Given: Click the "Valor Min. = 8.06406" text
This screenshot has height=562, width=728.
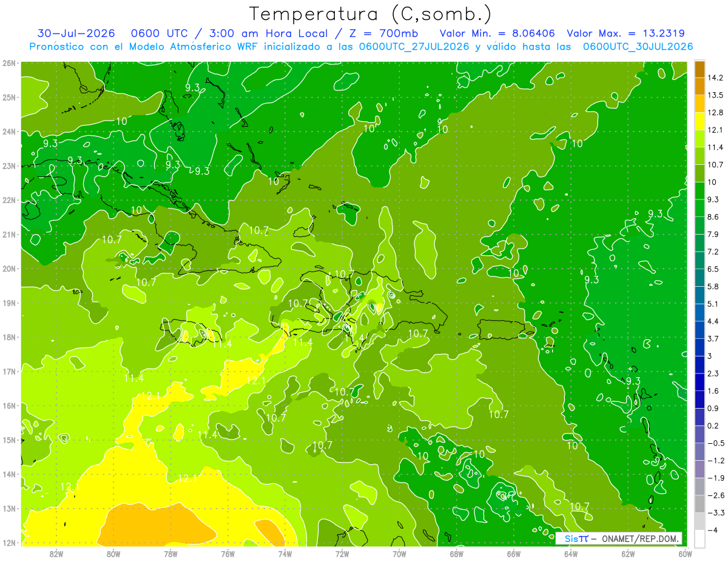Looking at the screenshot, I should 497,33.
